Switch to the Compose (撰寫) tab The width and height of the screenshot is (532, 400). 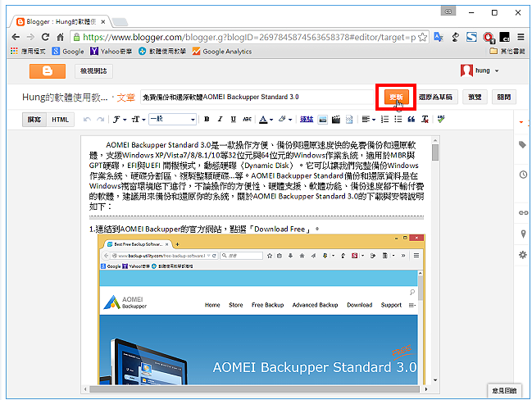coord(34,120)
